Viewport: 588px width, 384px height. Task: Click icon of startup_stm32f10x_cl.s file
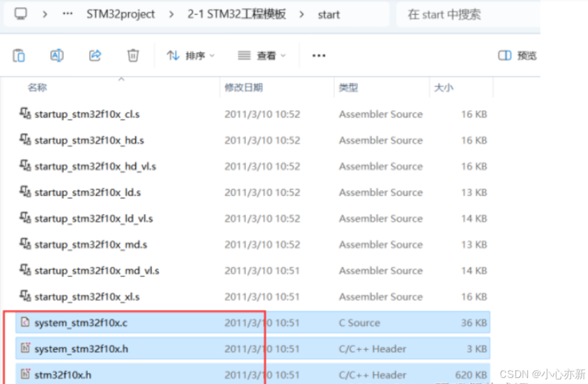25,113
